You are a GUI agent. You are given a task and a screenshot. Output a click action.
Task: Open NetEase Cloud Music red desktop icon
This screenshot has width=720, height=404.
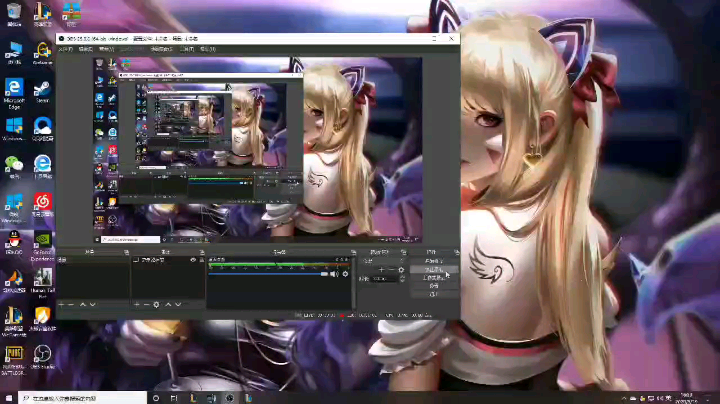42,205
